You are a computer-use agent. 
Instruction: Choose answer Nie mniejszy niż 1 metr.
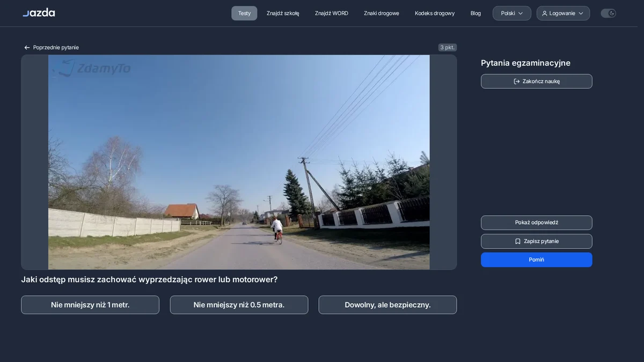[90, 305]
